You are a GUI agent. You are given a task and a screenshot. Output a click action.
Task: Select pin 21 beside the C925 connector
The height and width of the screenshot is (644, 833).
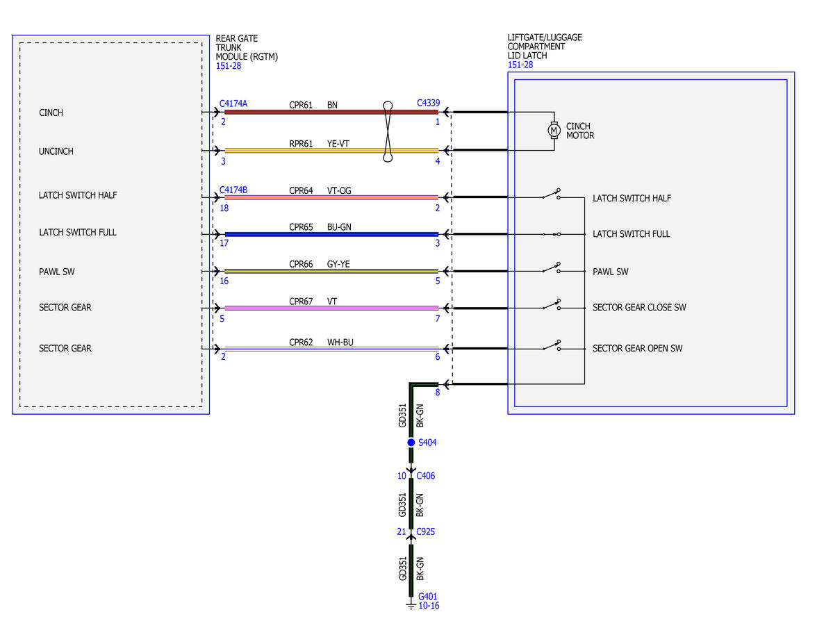[x=402, y=531]
